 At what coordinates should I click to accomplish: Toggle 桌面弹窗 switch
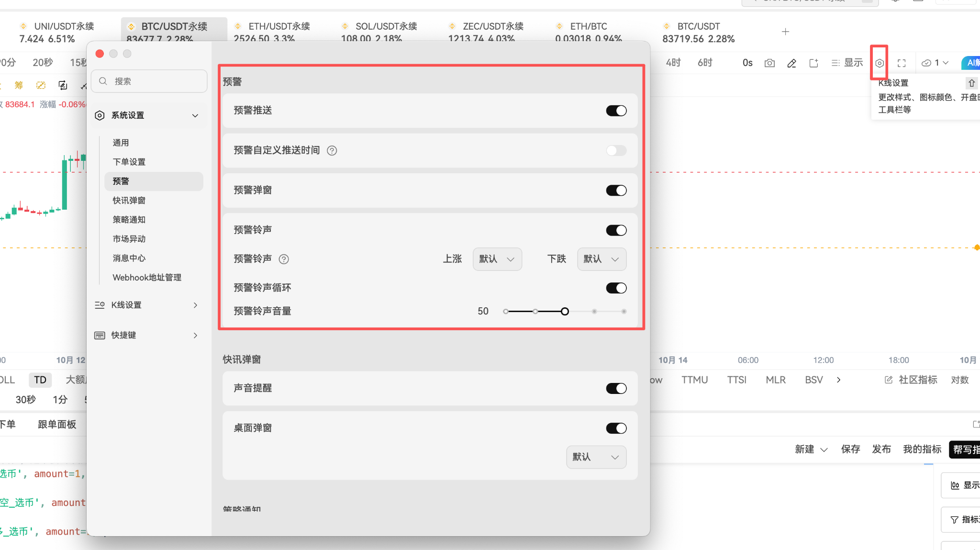point(616,428)
